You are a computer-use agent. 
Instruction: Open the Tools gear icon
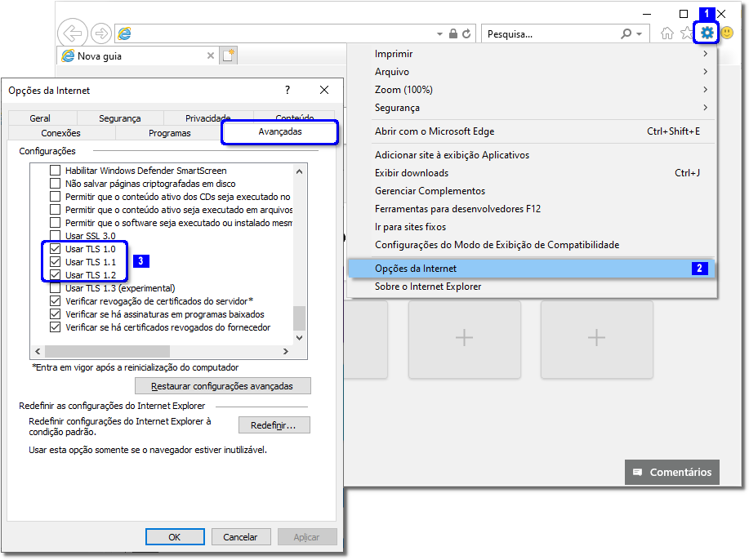tap(707, 33)
